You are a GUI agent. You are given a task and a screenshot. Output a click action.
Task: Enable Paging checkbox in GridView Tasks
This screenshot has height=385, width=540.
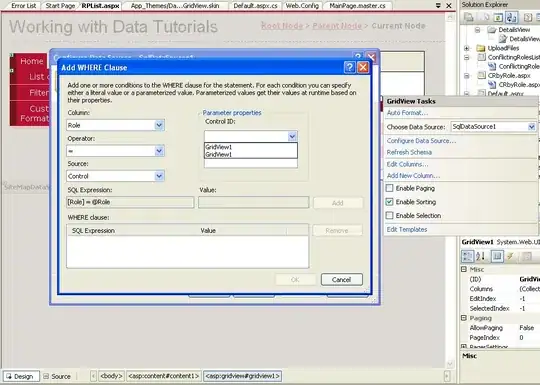pyautogui.click(x=390, y=188)
